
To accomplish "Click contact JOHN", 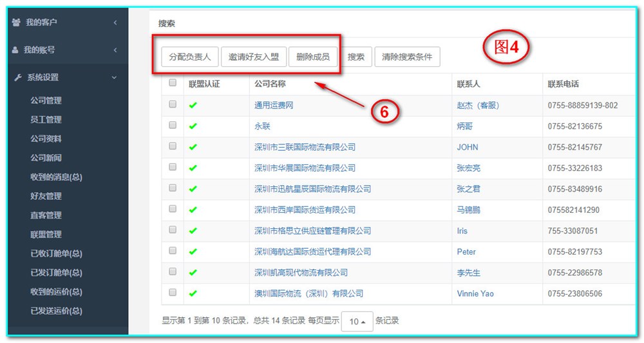I will click(468, 147).
